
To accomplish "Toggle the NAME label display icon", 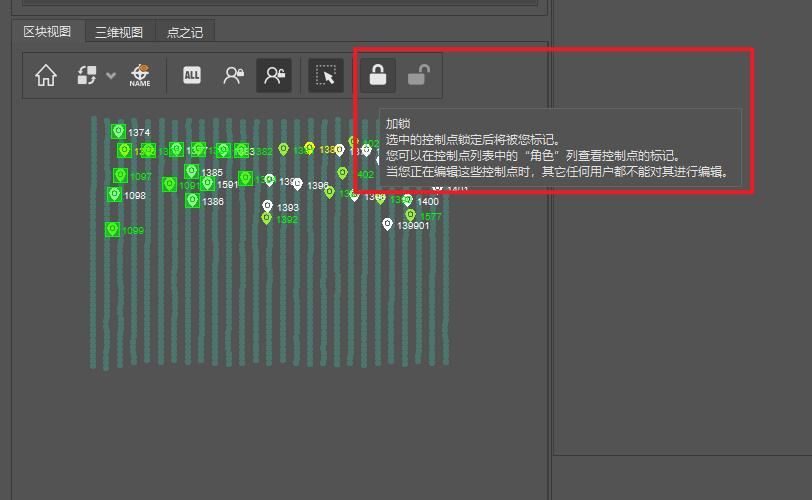I will [x=140, y=76].
